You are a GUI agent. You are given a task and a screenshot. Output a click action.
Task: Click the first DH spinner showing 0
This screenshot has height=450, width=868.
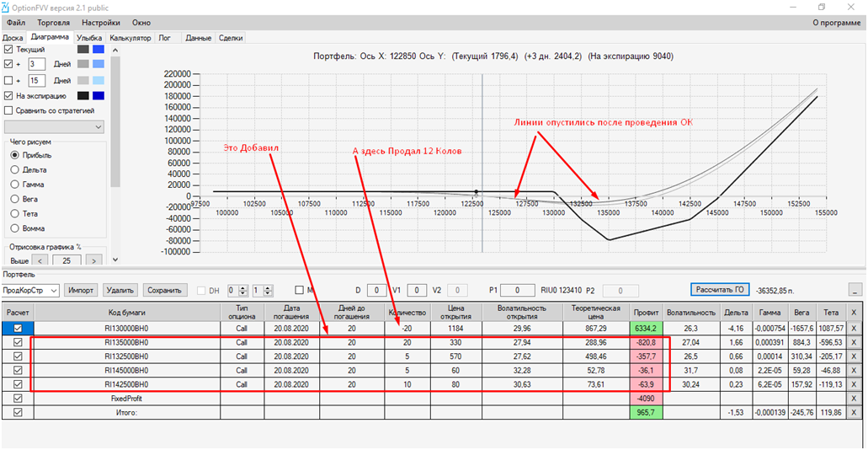tap(237, 290)
